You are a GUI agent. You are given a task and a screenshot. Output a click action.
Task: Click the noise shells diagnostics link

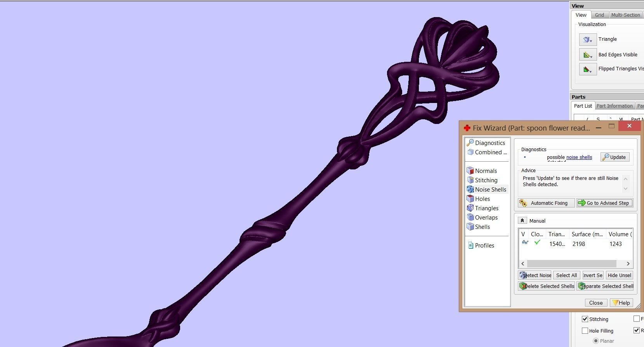coord(579,157)
